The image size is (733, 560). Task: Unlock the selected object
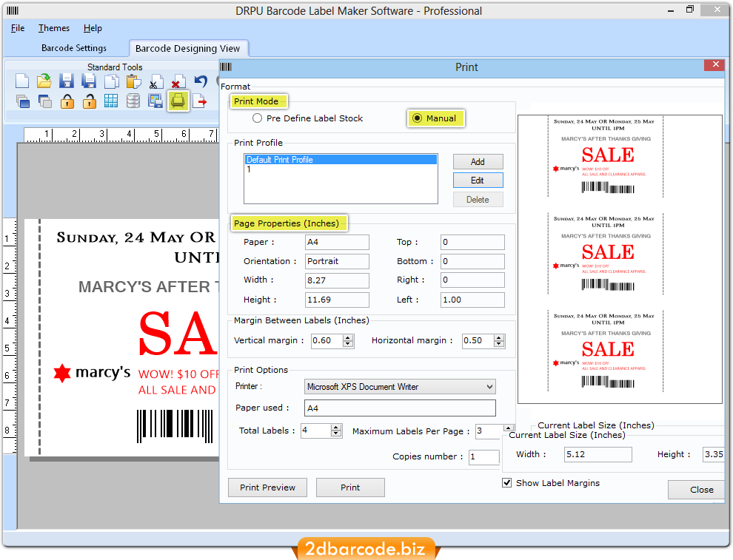pos(89,101)
